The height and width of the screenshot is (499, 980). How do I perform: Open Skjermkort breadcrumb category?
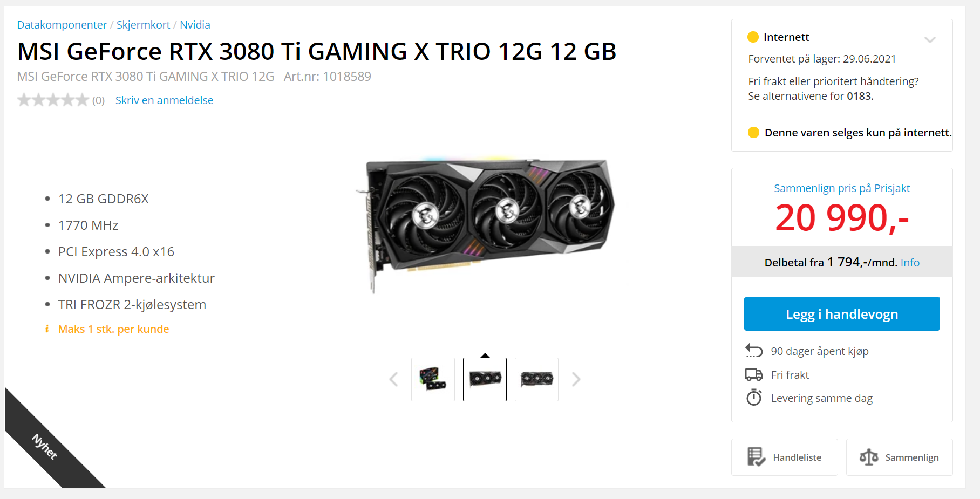pos(143,25)
